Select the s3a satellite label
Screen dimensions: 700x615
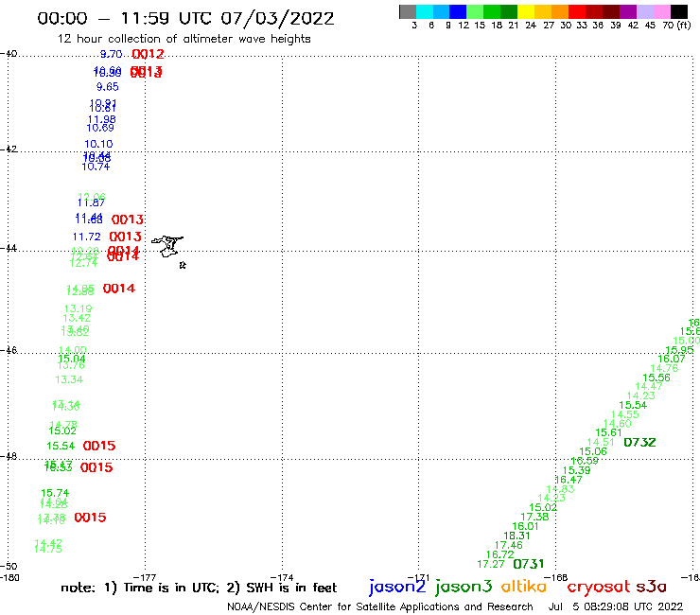(651, 587)
